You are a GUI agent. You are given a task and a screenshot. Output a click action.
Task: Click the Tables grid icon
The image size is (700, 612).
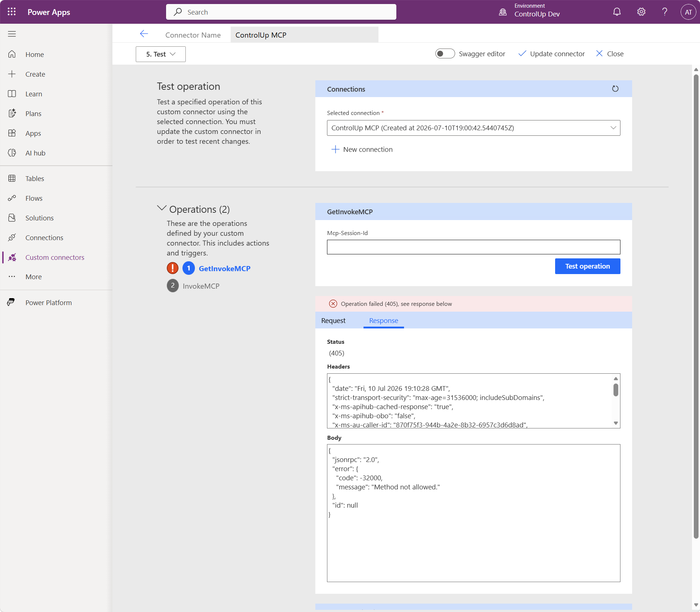(x=12, y=178)
